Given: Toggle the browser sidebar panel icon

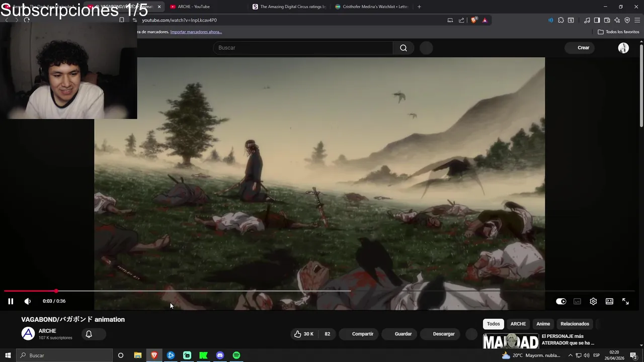Looking at the screenshot, I should [597, 20].
